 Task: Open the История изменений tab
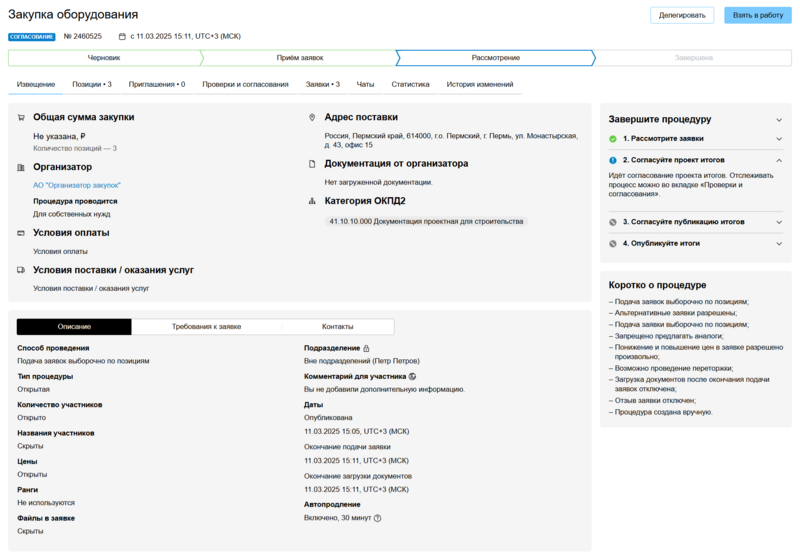480,85
